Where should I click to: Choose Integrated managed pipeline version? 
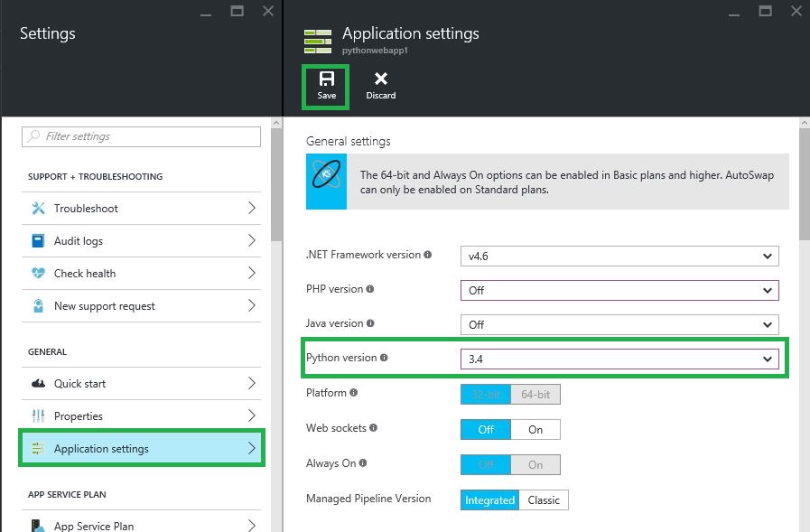tap(489, 500)
